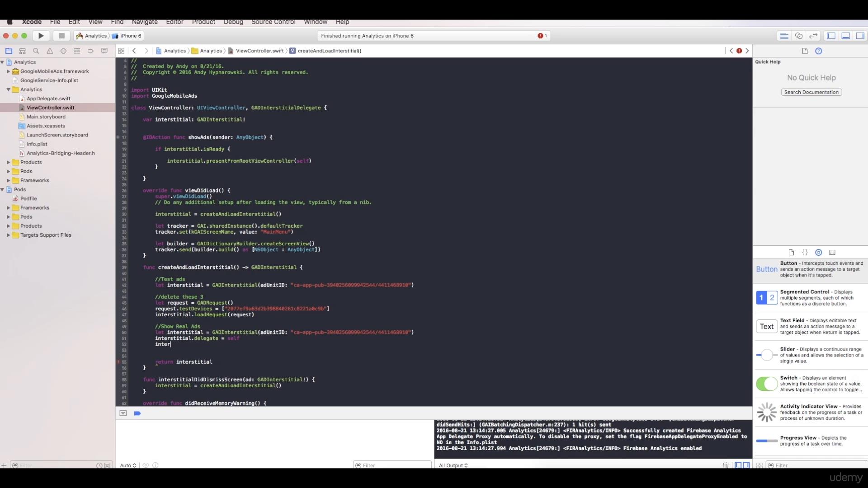
Task: Click the error badge in activity bar
Action: pos(542,36)
